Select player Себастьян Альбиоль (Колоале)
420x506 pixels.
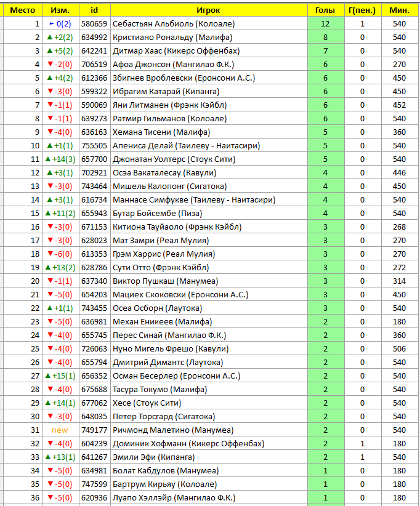click(x=174, y=24)
